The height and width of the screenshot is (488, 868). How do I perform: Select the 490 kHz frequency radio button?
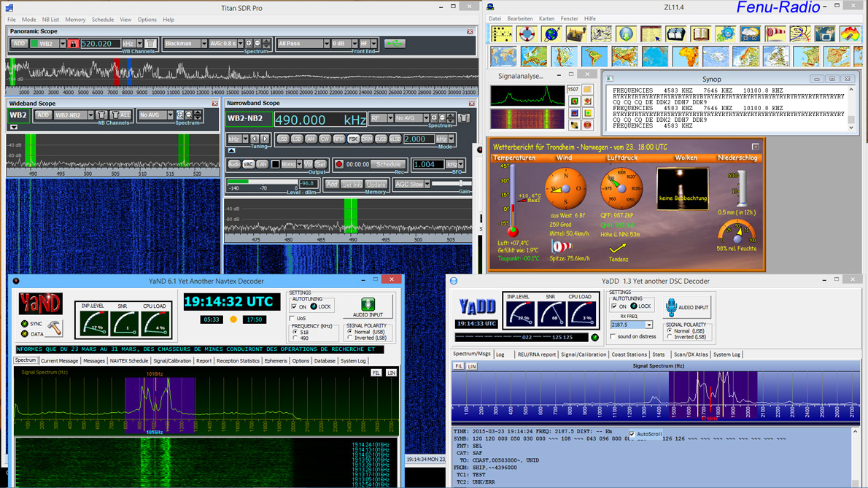pos(295,338)
